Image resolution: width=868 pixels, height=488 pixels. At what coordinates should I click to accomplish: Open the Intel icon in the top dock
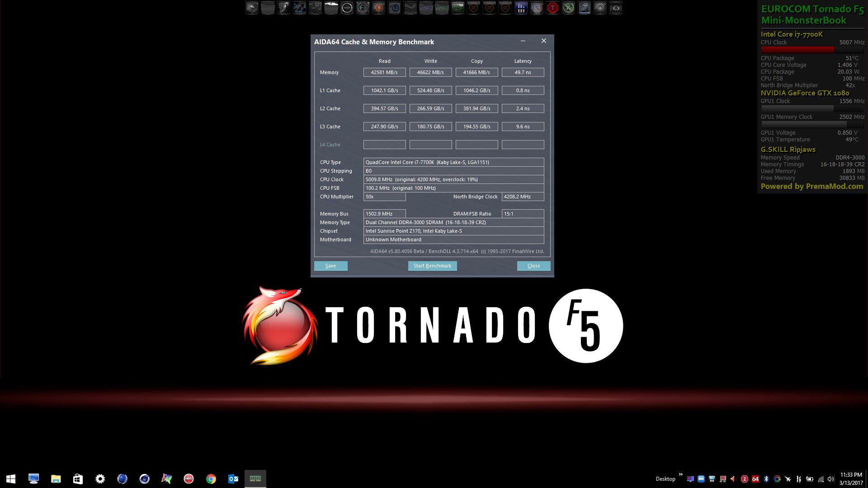pos(584,8)
